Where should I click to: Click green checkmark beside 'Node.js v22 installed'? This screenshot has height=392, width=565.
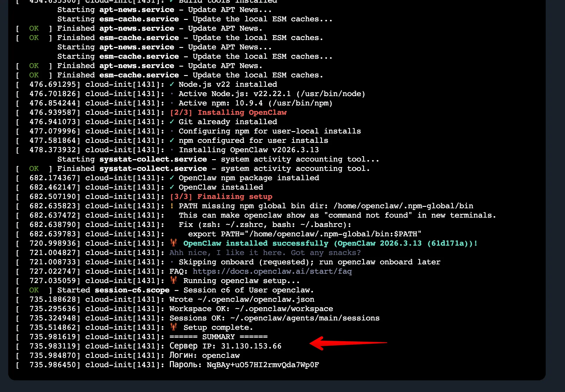tap(172, 84)
